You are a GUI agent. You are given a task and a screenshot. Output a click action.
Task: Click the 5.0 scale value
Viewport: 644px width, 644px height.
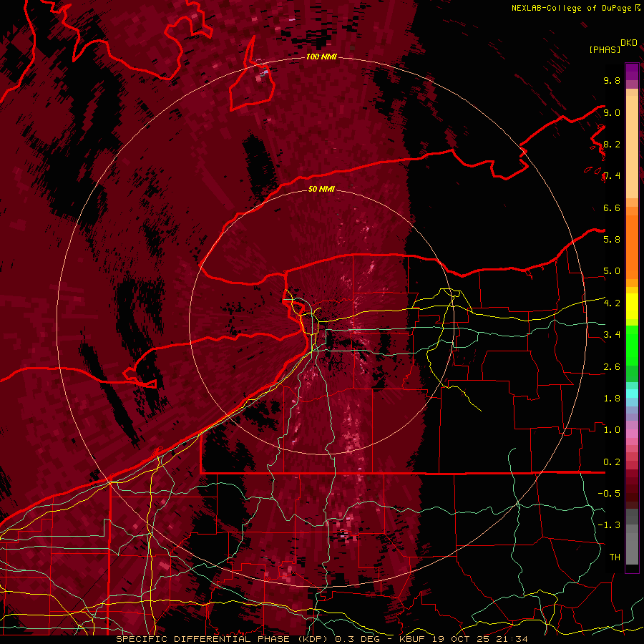point(612,271)
